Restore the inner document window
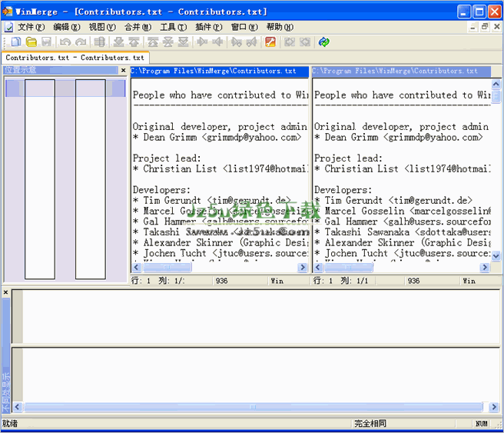 [485, 27]
